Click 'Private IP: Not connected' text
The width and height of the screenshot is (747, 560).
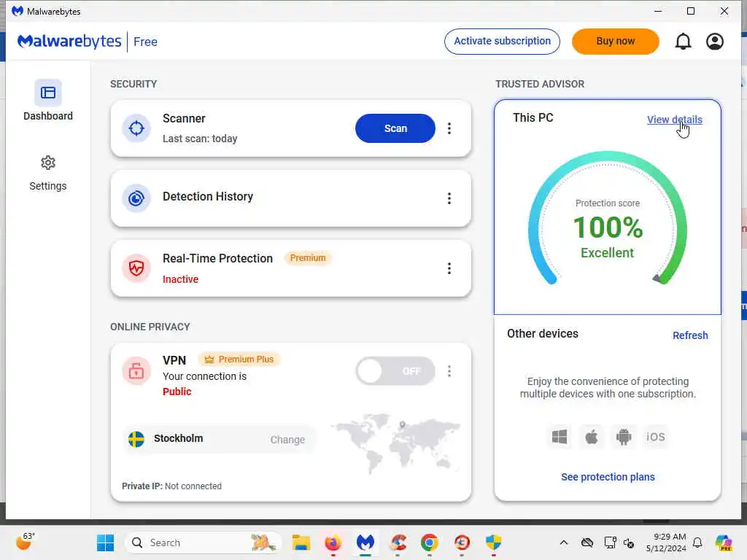(171, 486)
